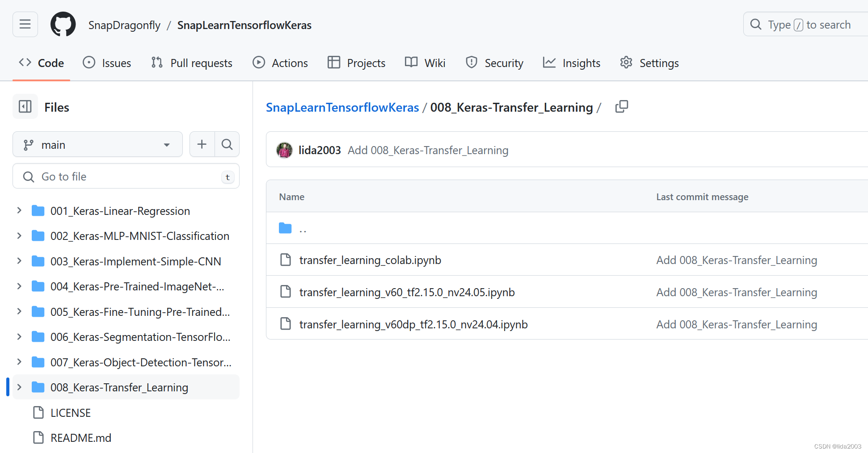Image resolution: width=868 pixels, height=453 pixels.
Task: Open commit message for transfer_learning_v60dp row
Action: pyautogui.click(x=737, y=324)
